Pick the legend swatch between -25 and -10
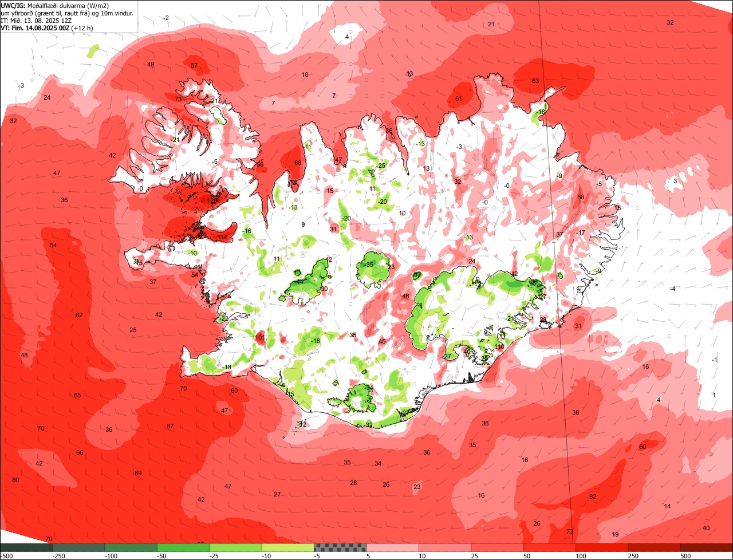Image resolution: width=733 pixels, height=560 pixels. coord(235,547)
